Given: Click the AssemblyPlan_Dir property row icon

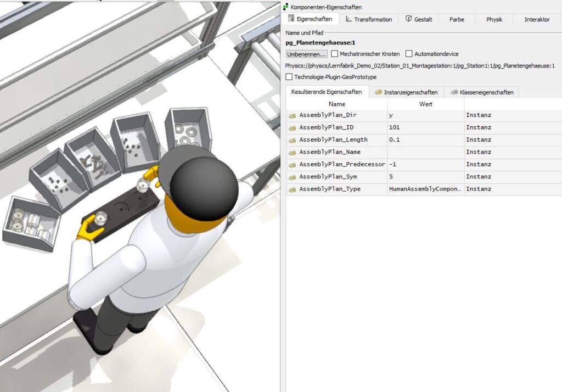Looking at the screenshot, I should 292,115.
